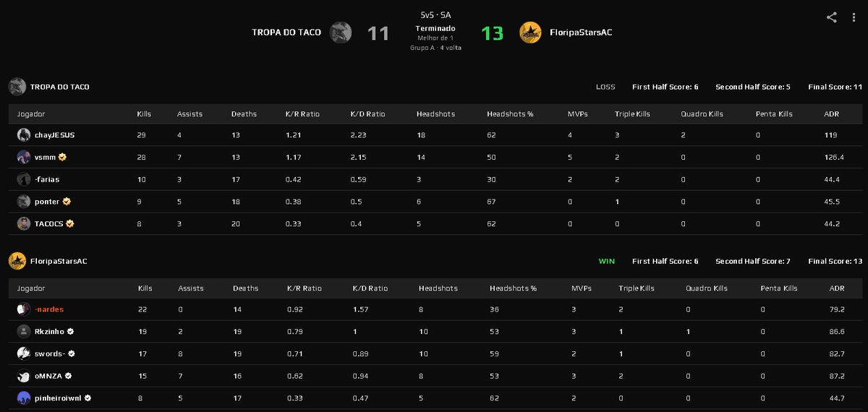Click chayJESUS K/D Ratio value 2.23

[358, 135]
